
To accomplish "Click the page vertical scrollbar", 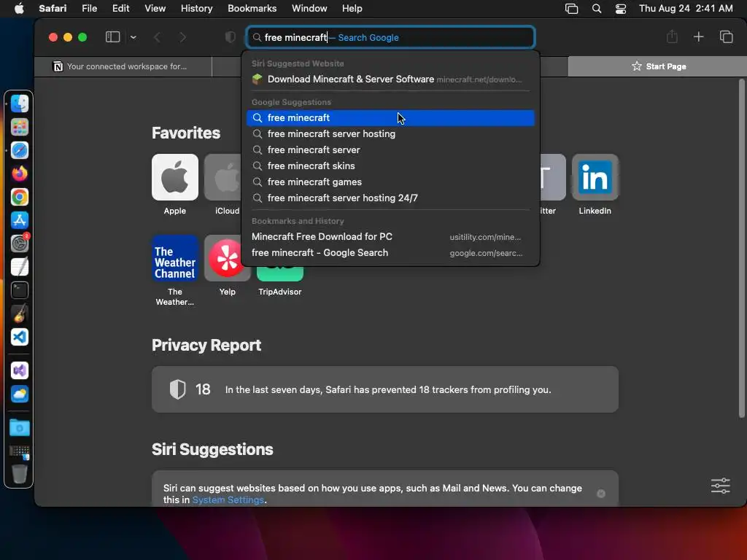I will click(741, 249).
